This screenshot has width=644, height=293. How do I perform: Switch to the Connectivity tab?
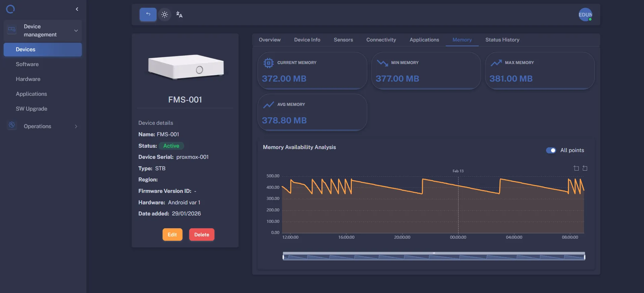click(x=381, y=40)
